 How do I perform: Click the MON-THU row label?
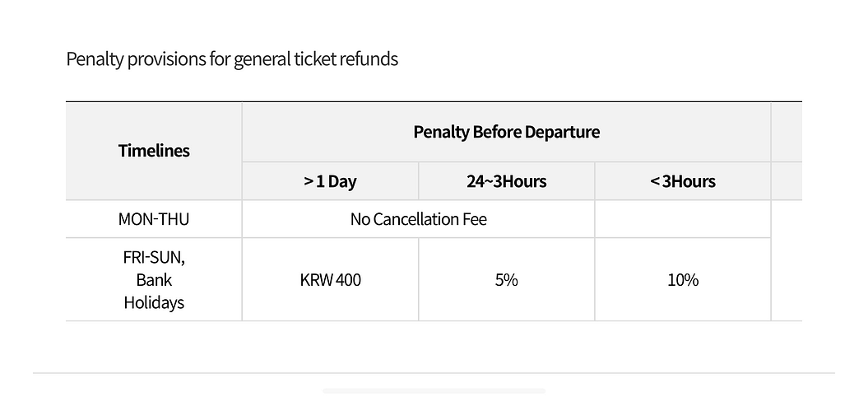[154, 219]
